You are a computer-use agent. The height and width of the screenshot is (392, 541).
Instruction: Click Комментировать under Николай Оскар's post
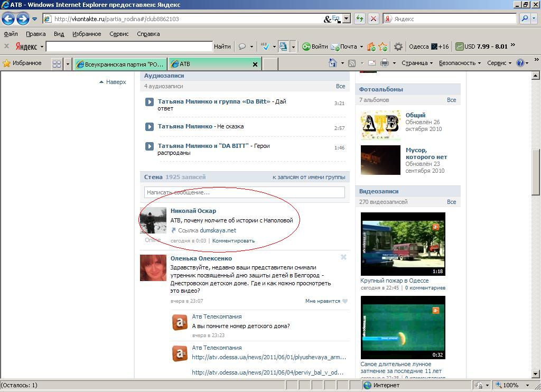click(233, 241)
